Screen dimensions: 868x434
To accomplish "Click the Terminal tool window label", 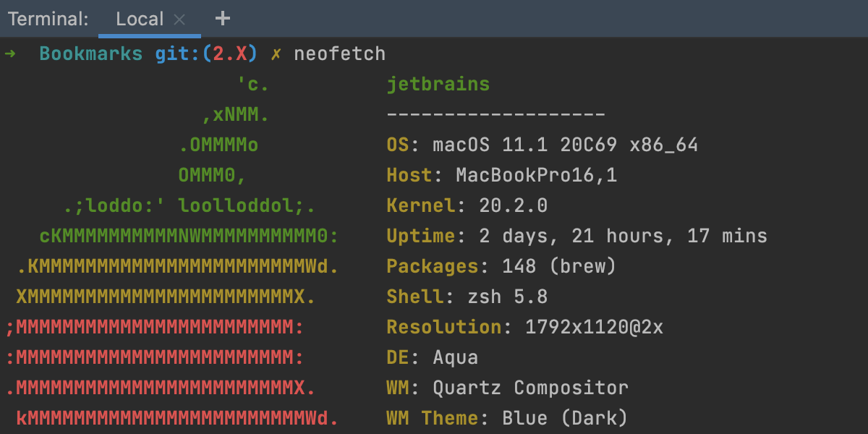I will coord(48,20).
